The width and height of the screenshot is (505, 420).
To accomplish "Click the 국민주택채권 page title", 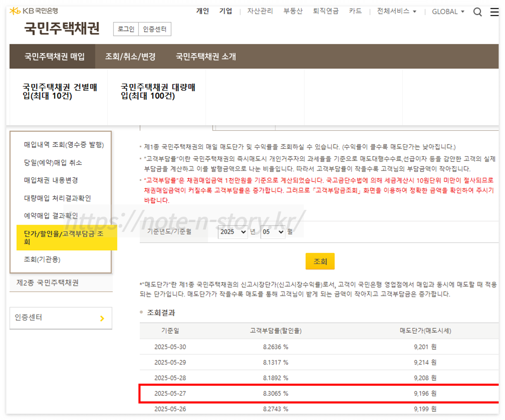I will (62, 28).
